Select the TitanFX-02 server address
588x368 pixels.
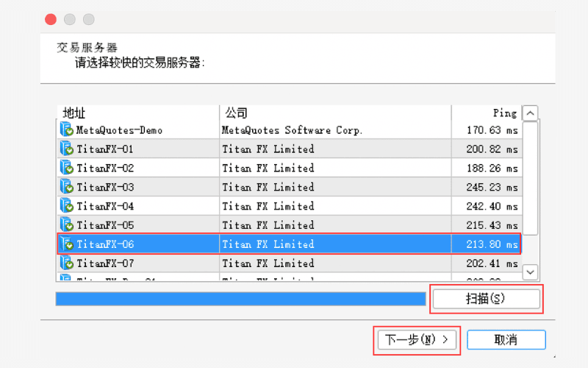click(105, 169)
